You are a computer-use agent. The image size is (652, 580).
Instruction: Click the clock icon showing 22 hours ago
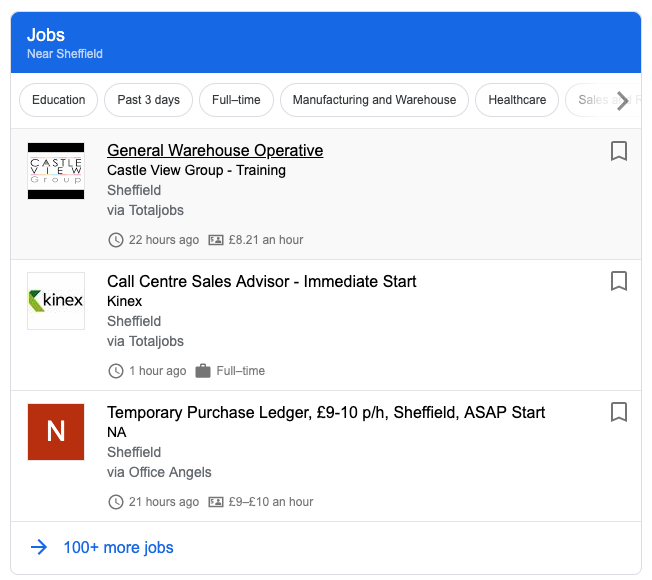point(116,240)
